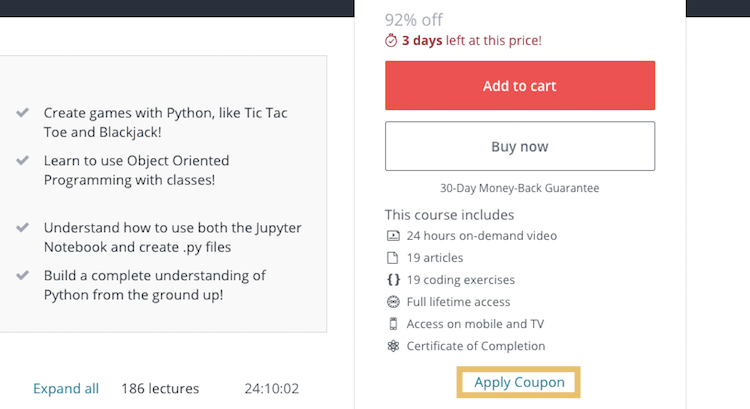The height and width of the screenshot is (409, 750).
Task: Click the video icon for on-demand video
Action: tap(393, 235)
